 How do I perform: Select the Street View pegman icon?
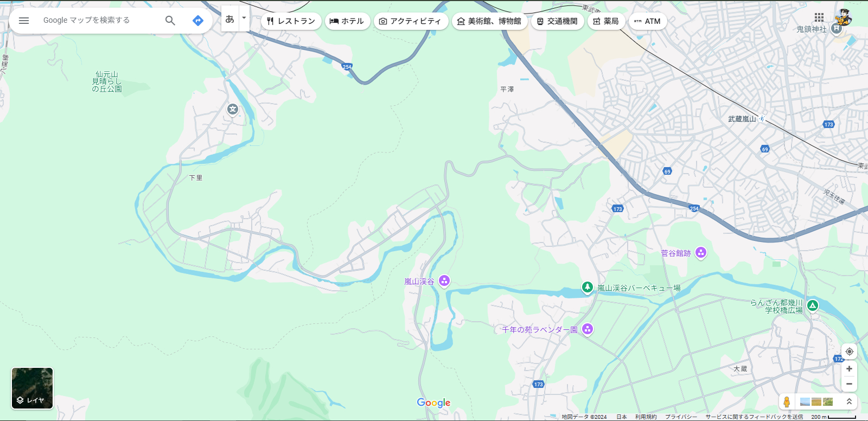coord(787,402)
